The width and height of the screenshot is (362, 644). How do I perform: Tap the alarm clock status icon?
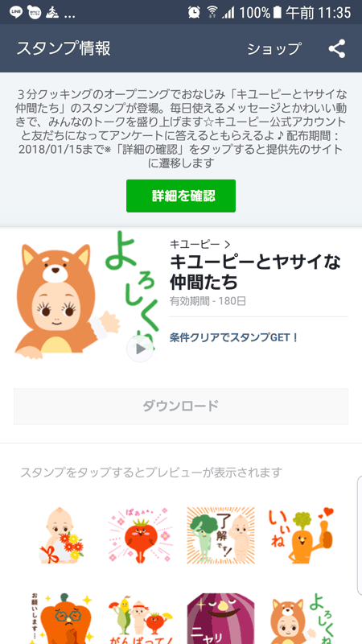point(194,12)
